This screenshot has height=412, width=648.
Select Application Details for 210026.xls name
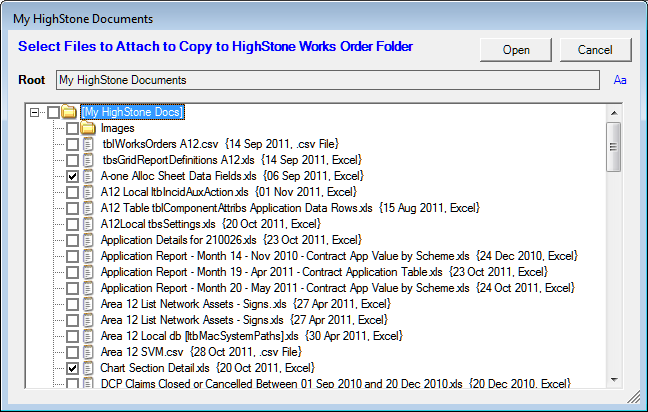click(179, 240)
